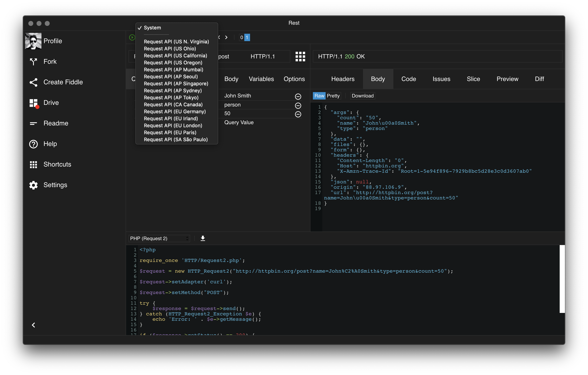
Task: Switch response view to Raw
Action: tap(319, 96)
